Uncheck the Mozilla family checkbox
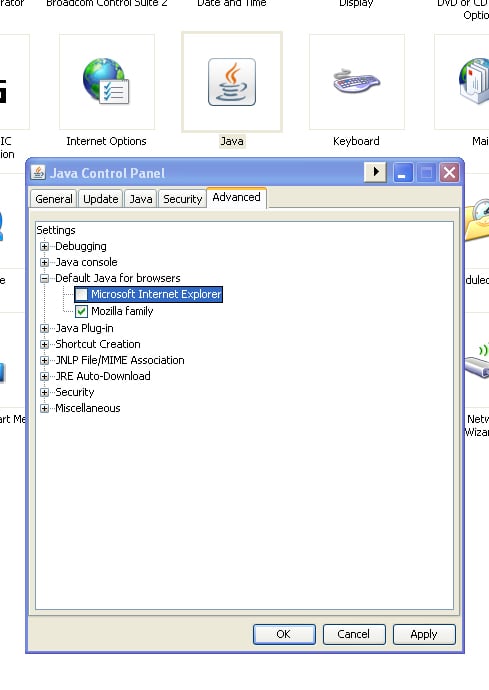489x690 pixels. click(x=81, y=312)
